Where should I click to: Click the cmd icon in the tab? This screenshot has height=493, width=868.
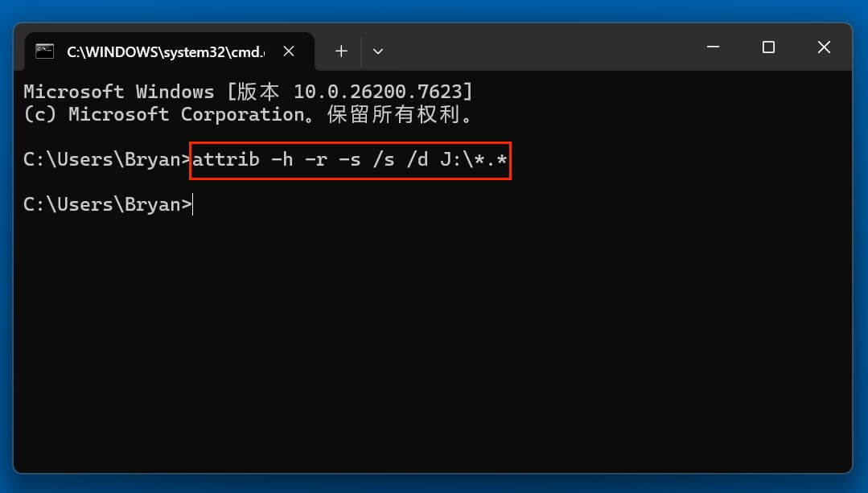pyautogui.click(x=45, y=51)
